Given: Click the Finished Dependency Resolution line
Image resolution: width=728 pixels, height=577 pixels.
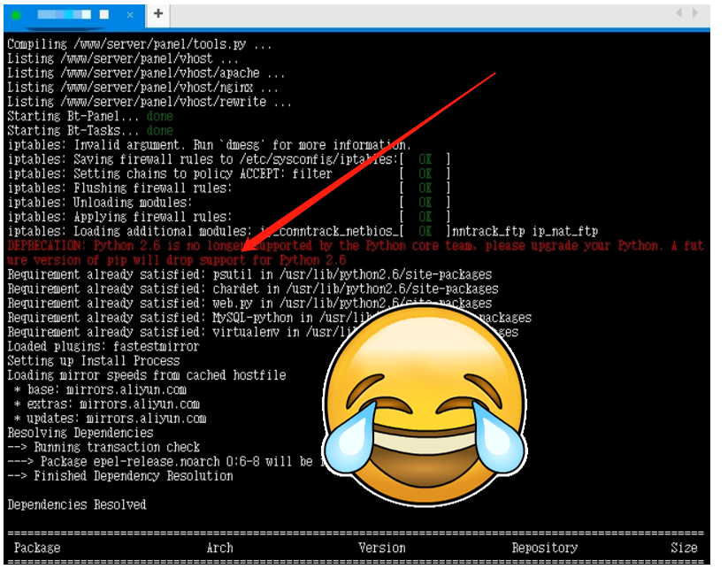Looking at the screenshot, I should [119, 476].
